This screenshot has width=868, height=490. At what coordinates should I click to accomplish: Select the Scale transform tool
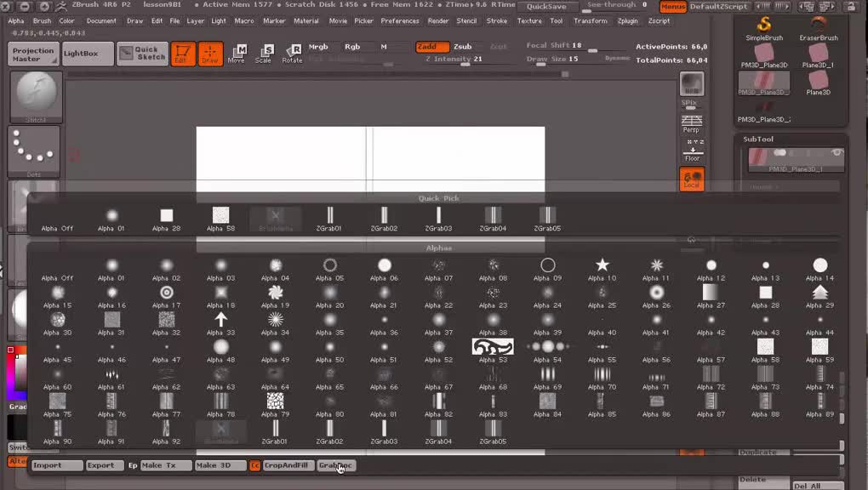click(264, 54)
